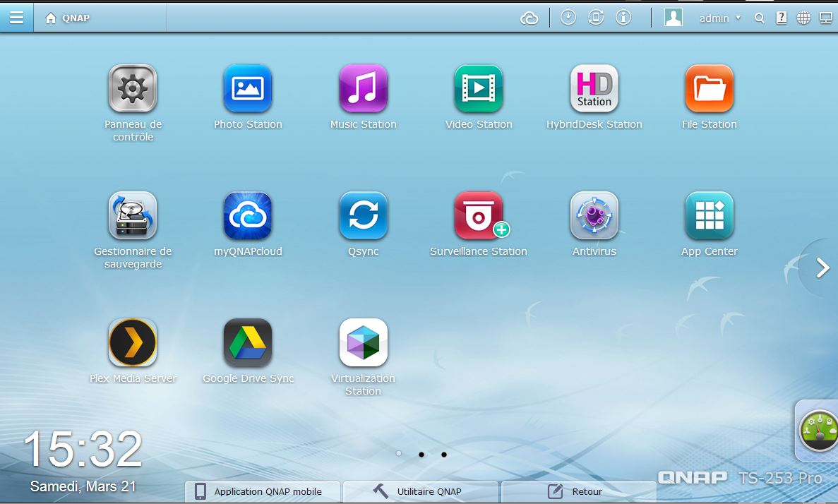The image size is (838, 504).
Task: Open Qsync application
Action: click(363, 216)
